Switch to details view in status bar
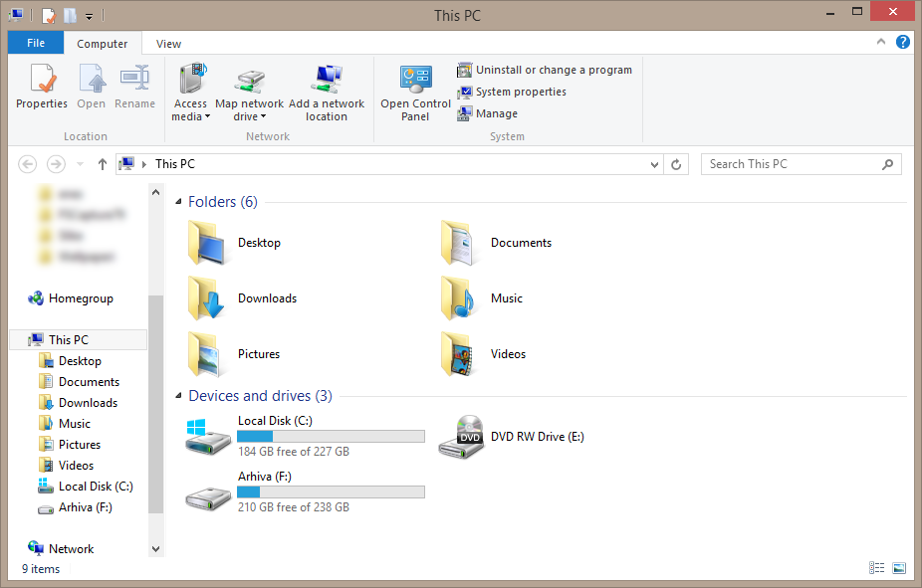Image resolution: width=922 pixels, height=588 pixels. coord(877,568)
